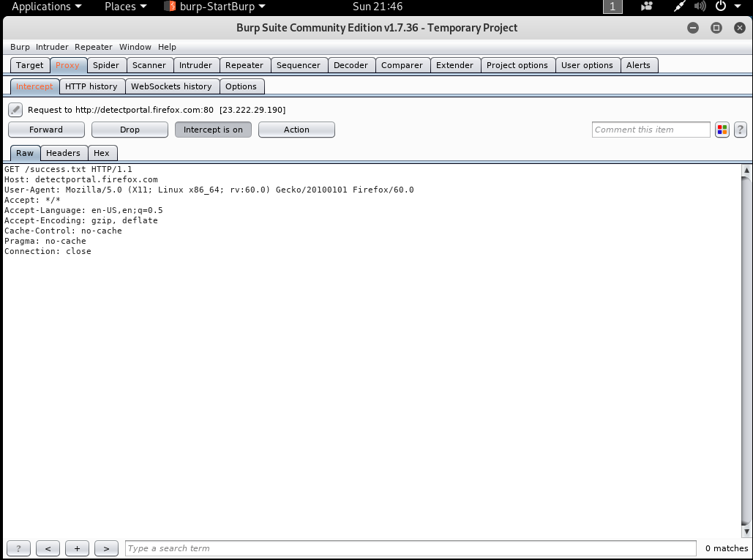This screenshot has width=753, height=560.
Task: View the request in the Hex tab
Action: click(102, 152)
